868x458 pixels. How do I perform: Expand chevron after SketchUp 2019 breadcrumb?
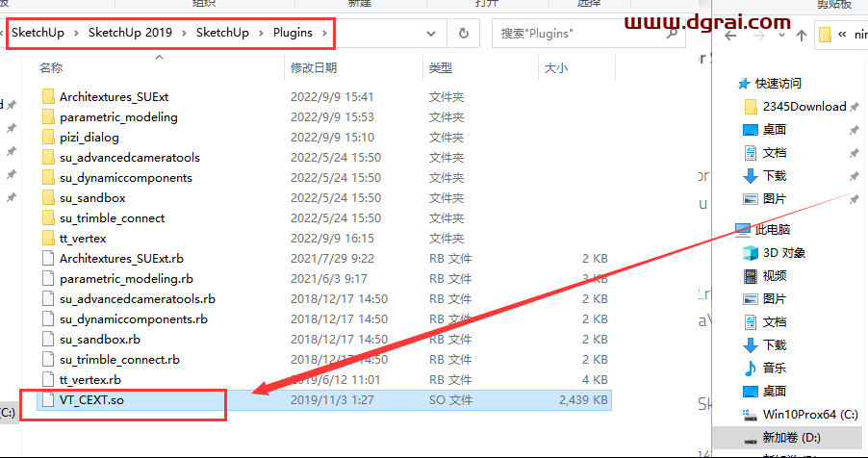(186, 33)
